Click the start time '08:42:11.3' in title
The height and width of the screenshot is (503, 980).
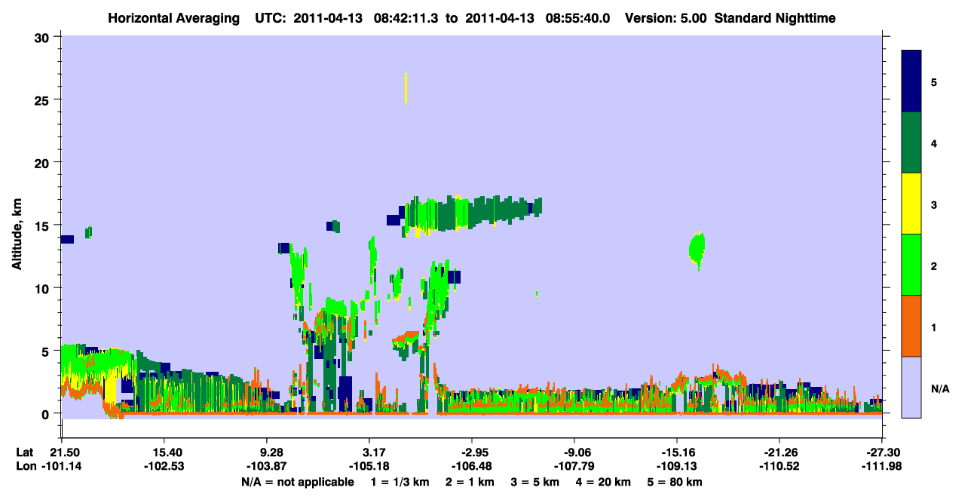pyautogui.click(x=407, y=18)
